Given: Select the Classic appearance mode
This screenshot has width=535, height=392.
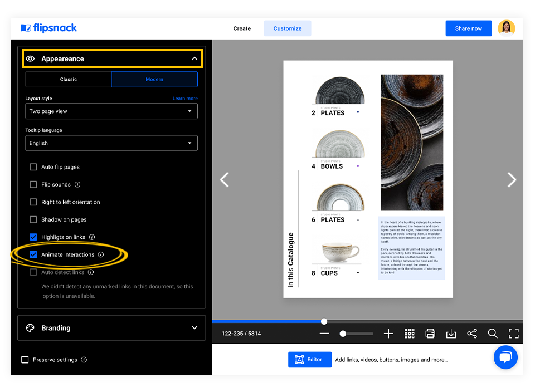Looking at the screenshot, I should (x=68, y=79).
